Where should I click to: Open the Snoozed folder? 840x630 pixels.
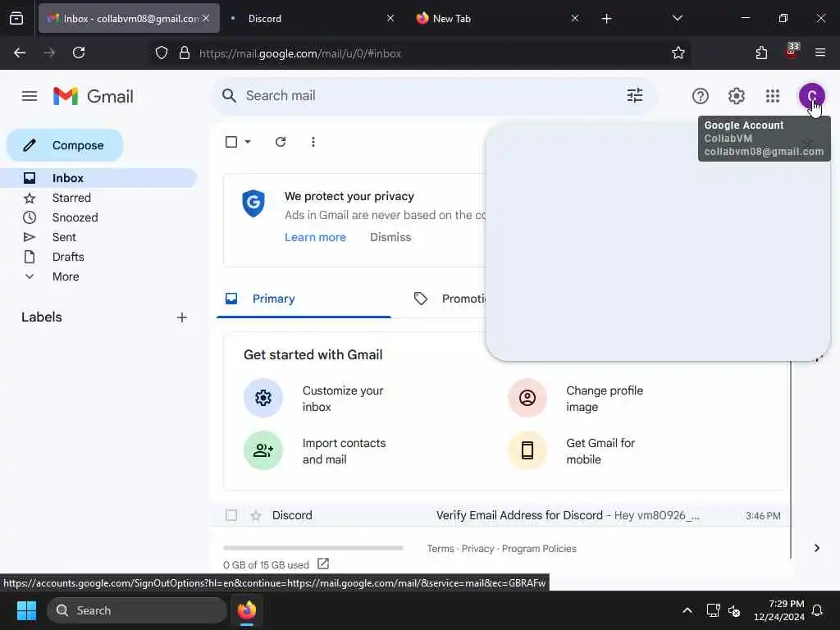point(98,217)
